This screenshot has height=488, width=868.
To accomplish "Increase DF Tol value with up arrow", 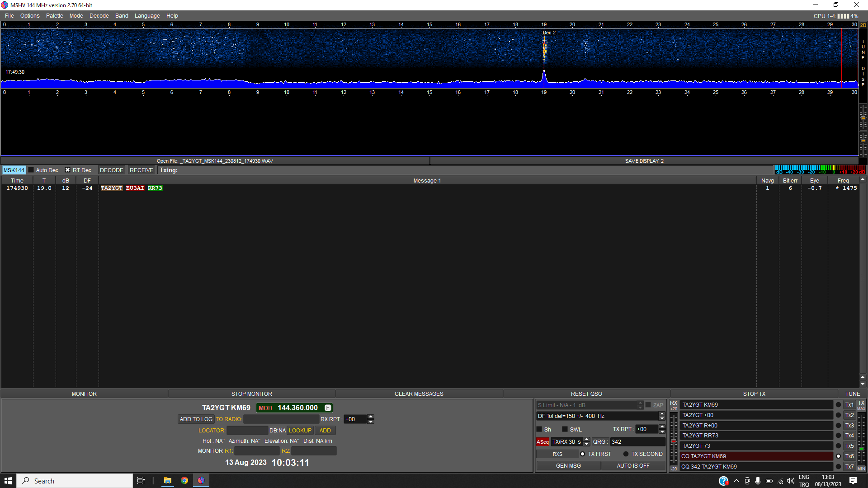I will (x=662, y=414).
